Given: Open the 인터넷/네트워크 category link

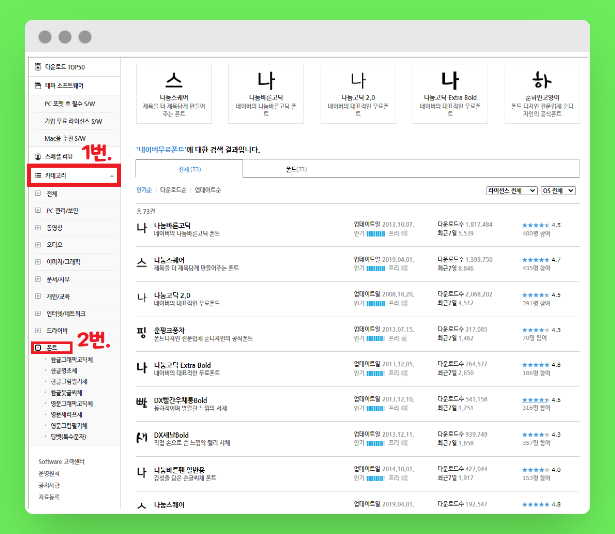Looking at the screenshot, I should [x=66, y=313].
